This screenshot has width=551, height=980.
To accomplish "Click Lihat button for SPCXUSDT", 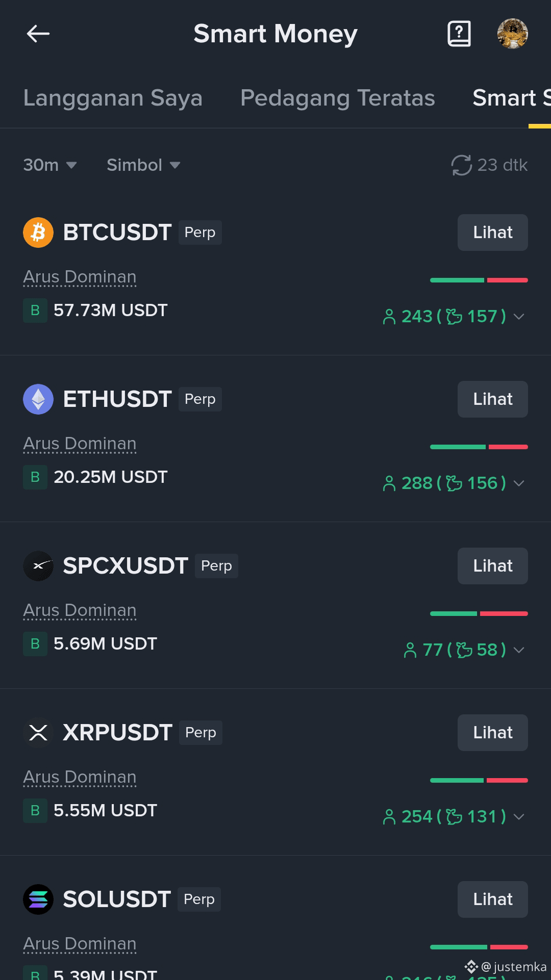I will coord(493,566).
